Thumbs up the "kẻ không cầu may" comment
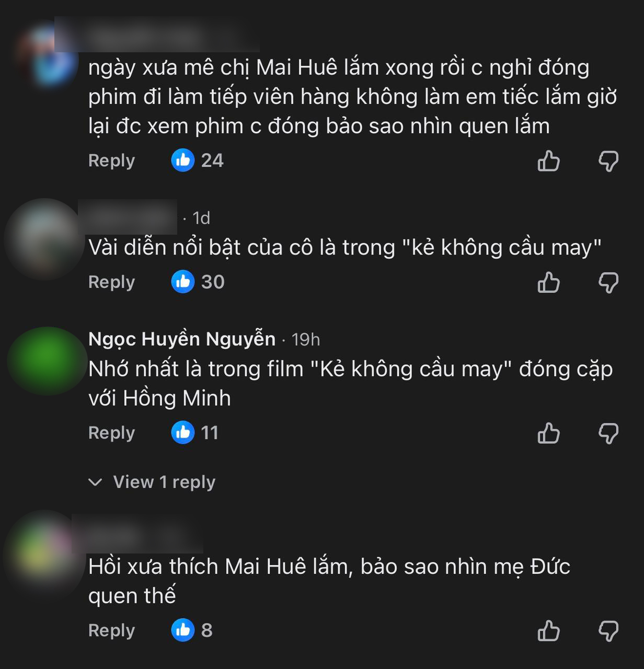Image resolution: width=644 pixels, height=669 pixels. pyautogui.click(x=549, y=282)
